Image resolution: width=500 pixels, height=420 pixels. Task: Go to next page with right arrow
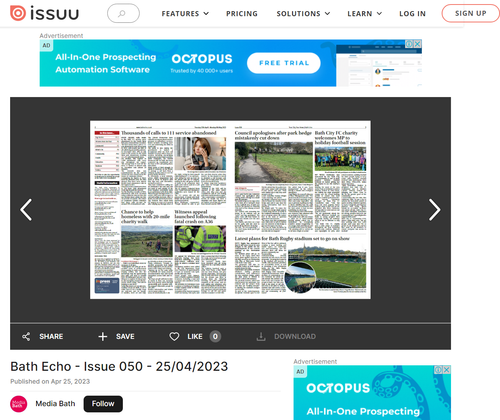click(x=434, y=210)
